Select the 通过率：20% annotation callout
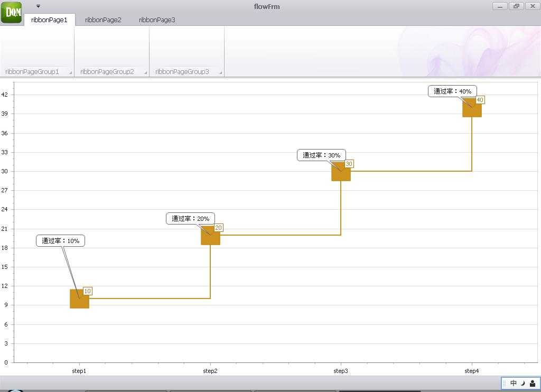 click(x=190, y=218)
